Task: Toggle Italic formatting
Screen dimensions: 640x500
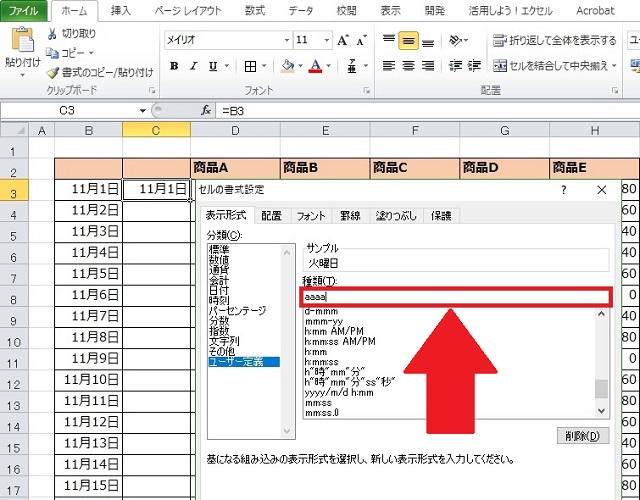Action: [193, 66]
